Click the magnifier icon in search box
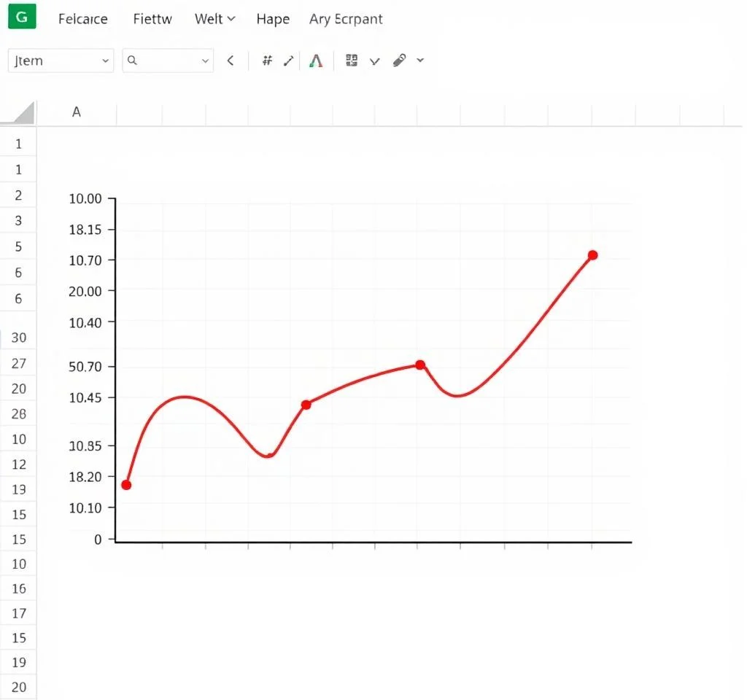Image resolution: width=747 pixels, height=700 pixels. click(132, 61)
